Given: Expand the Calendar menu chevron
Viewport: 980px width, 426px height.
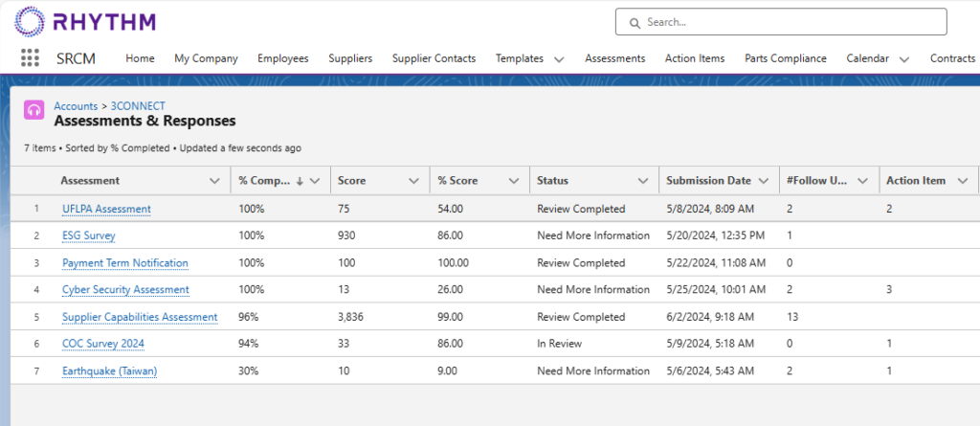Looking at the screenshot, I should (x=903, y=59).
